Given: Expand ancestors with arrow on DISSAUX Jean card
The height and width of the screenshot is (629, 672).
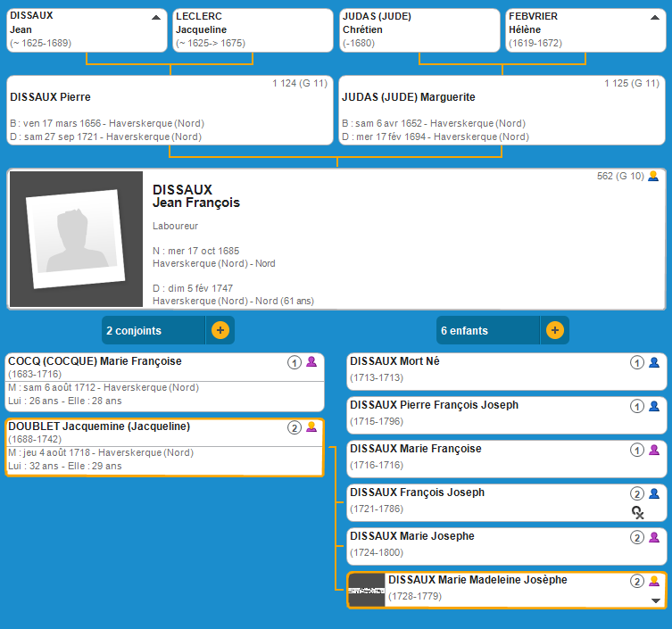Looking at the screenshot, I should pyautogui.click(x=156, y=17).
